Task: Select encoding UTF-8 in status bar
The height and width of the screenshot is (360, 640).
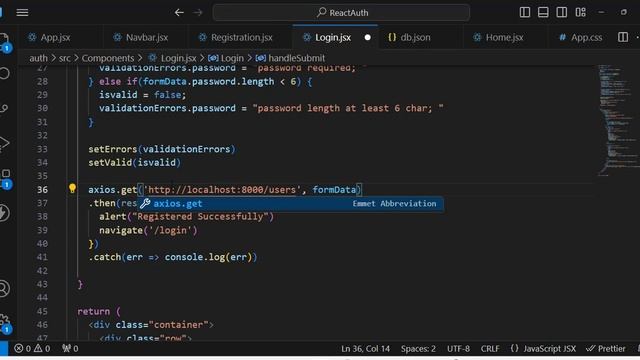Action: pyautogui.click(x=458, y=349)
